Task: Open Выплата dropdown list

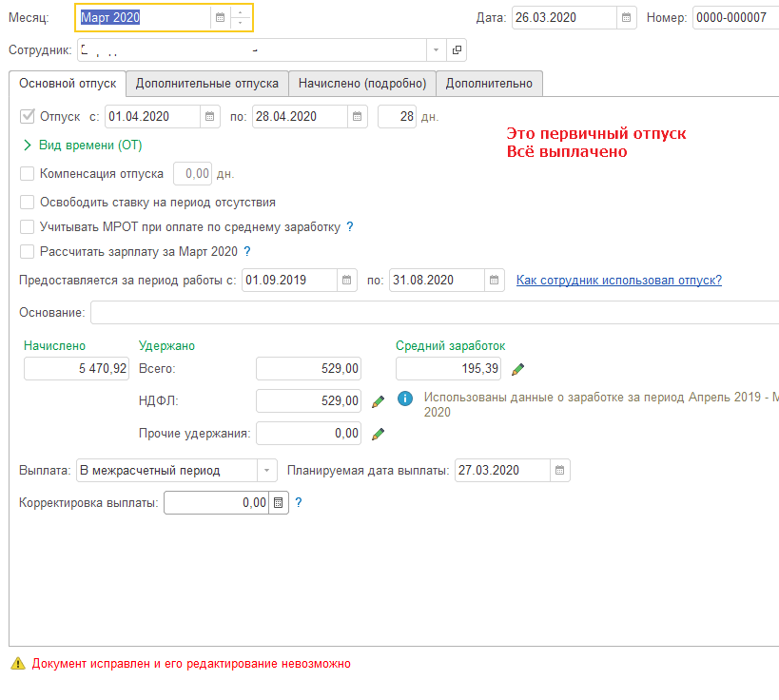Action: click(267, 470)
